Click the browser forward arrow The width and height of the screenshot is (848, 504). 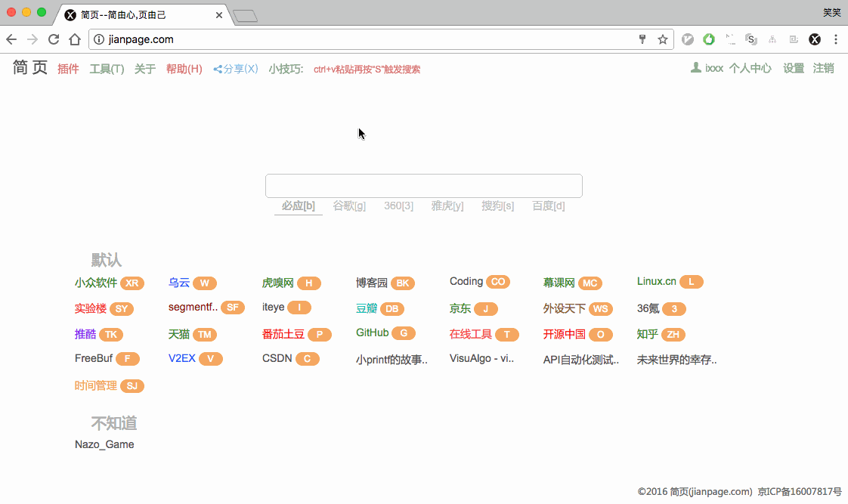coord(32,39)
